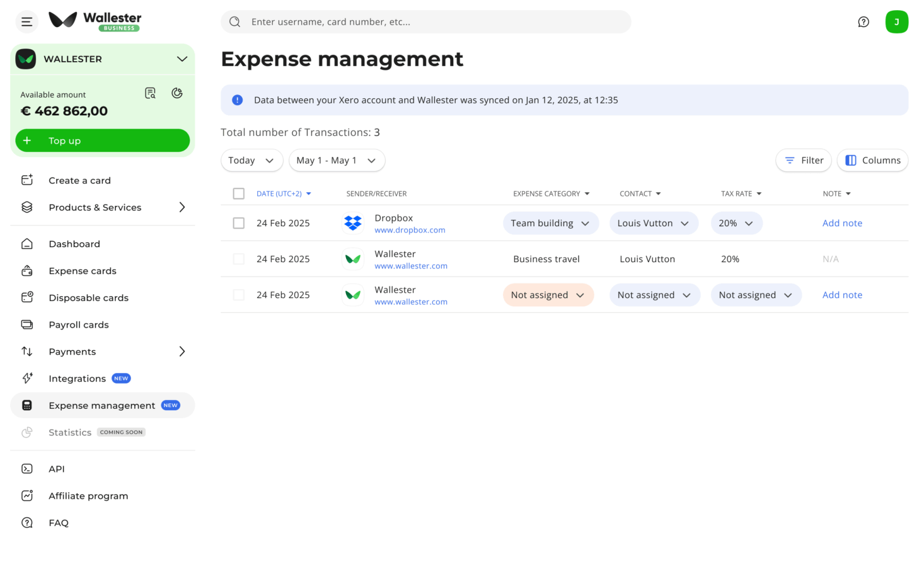Click the Columns button

point(872,161)
